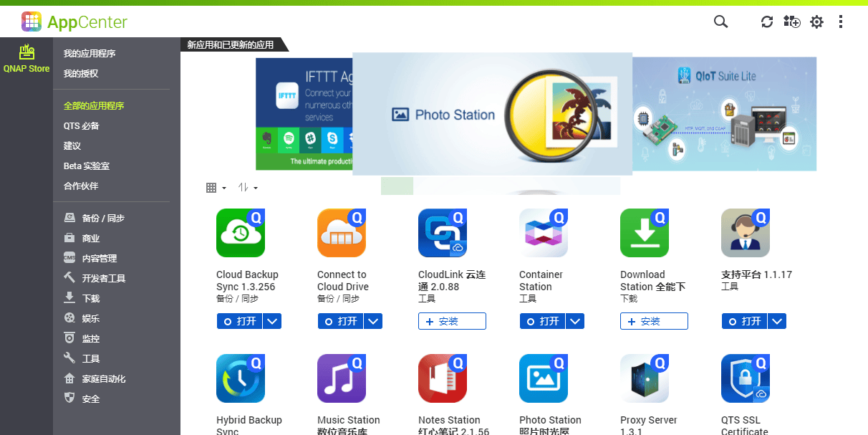Viewport: 868px width, 435px height.
Task: Click the Container Station app icon
Action: 544,233
